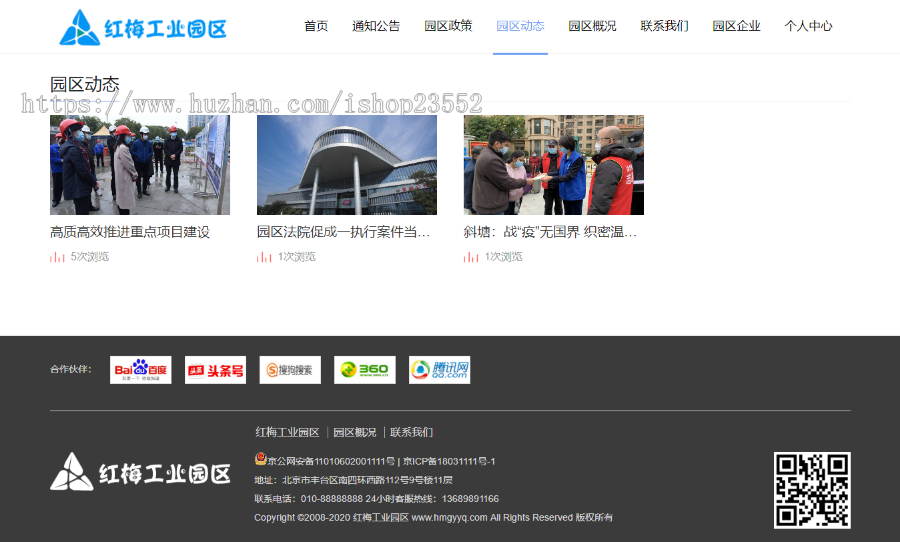Click the 园区动态 page heading
The height and width of the screenshot is (542, 900).
pyautogui.click(x=84, y=84)
